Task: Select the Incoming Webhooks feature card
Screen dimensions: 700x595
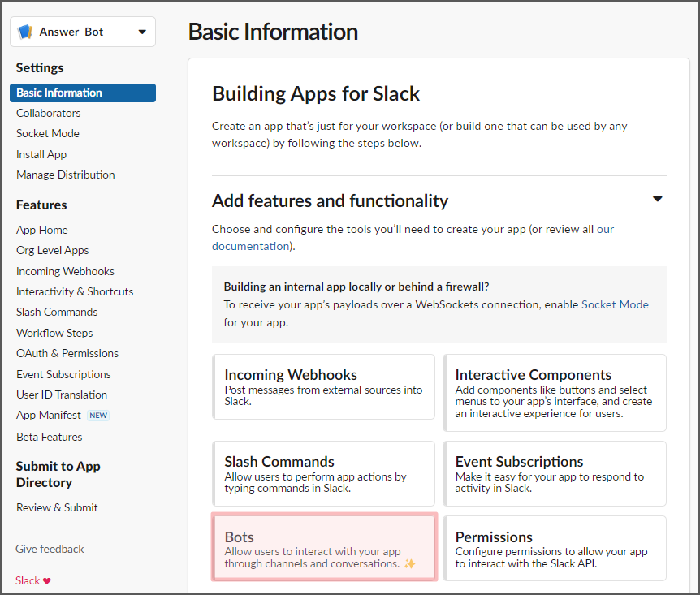Action: click(324, 387)
